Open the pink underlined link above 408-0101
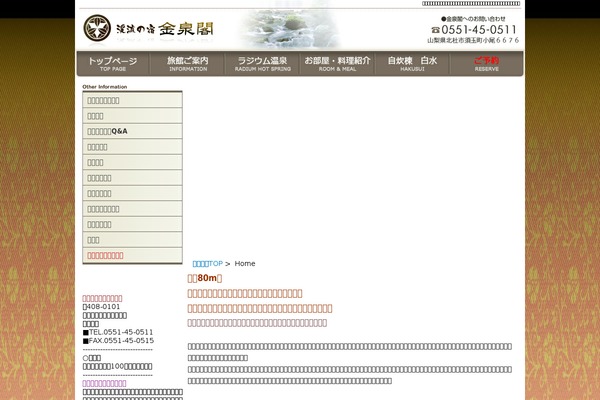 (103, 298)
